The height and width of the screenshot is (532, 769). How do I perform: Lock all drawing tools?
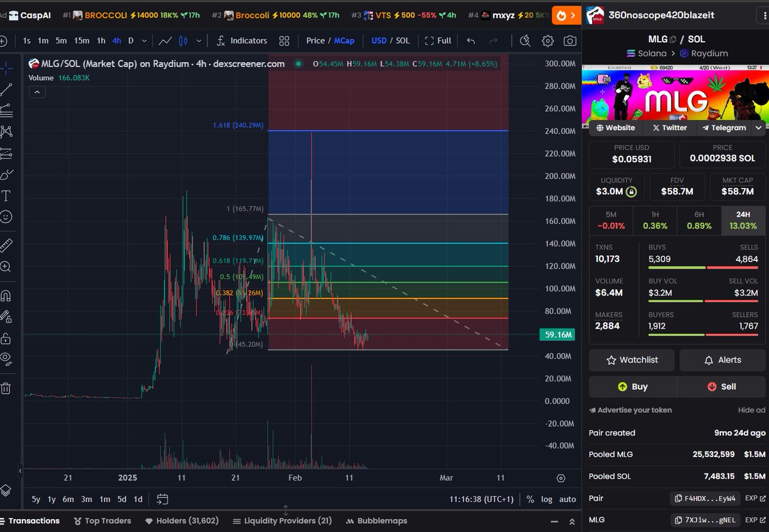[x=6, y=338]
